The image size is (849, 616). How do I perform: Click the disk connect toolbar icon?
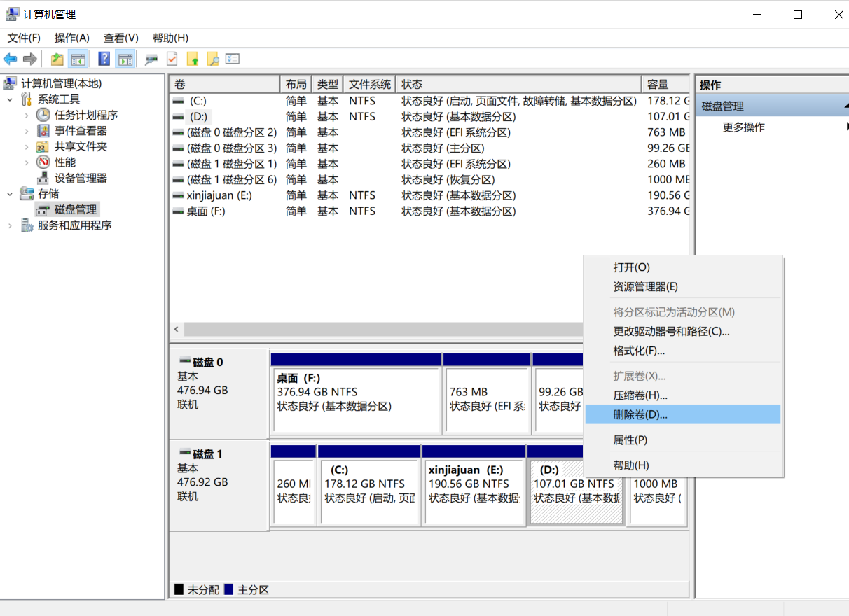point(151,59)
